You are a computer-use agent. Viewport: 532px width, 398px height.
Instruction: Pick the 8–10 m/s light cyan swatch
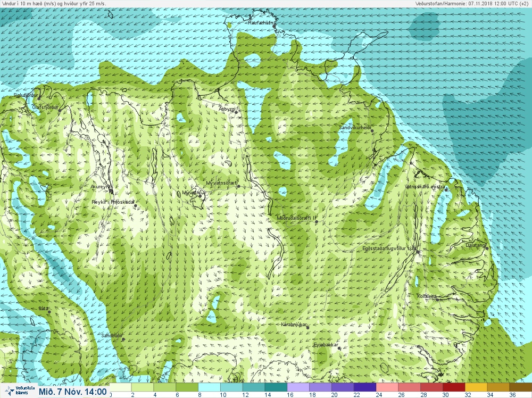point(209,387)
